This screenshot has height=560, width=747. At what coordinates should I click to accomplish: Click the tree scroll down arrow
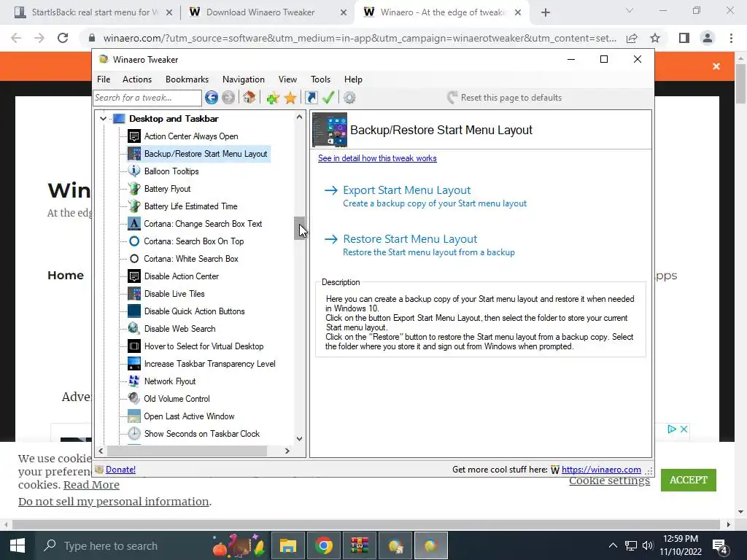(x=299, y=439)
